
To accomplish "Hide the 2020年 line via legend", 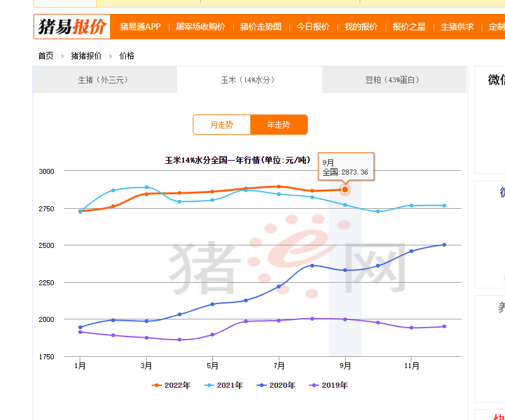I will pyautogui.click(x=277, y=385).
